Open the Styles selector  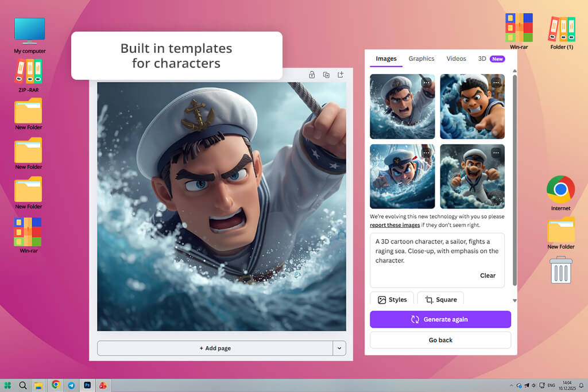click(x=392, y=300)
